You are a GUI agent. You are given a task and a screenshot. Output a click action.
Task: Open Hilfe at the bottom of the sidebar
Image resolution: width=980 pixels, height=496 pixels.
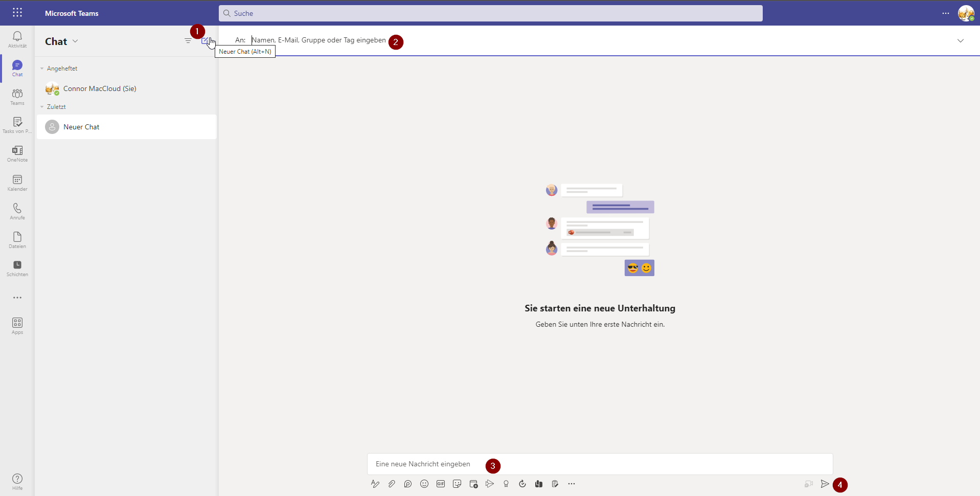pyautogui.click(x=17, y=481)
